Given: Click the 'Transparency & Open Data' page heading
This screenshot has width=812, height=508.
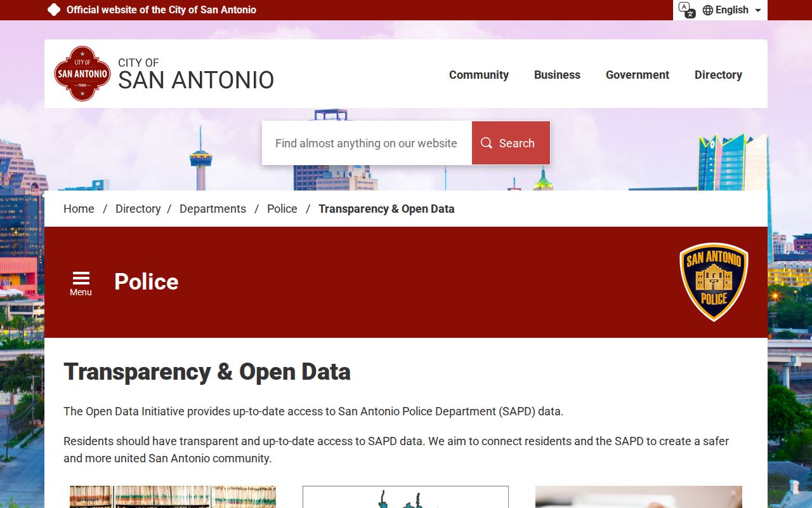Looking at the screenshot, I should click(x=207, y=372).
